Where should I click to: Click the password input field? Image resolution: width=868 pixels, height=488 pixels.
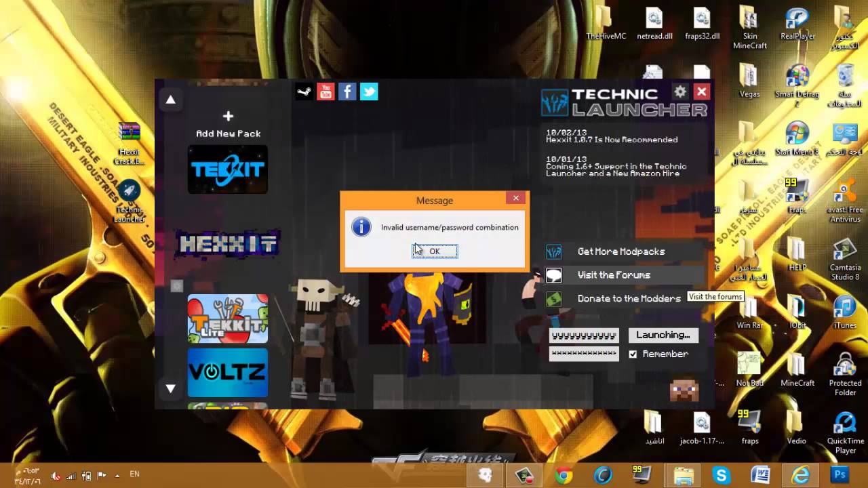pos(584,354)
